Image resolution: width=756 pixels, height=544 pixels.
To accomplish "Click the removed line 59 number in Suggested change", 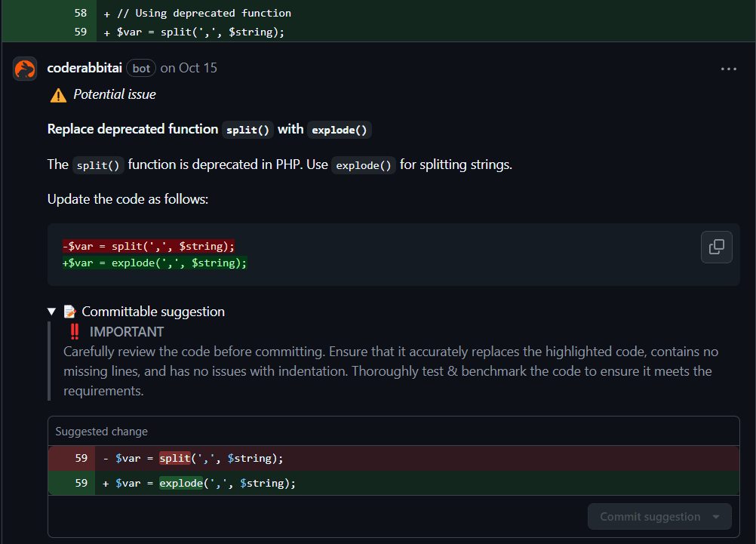I will coord(81,458).
